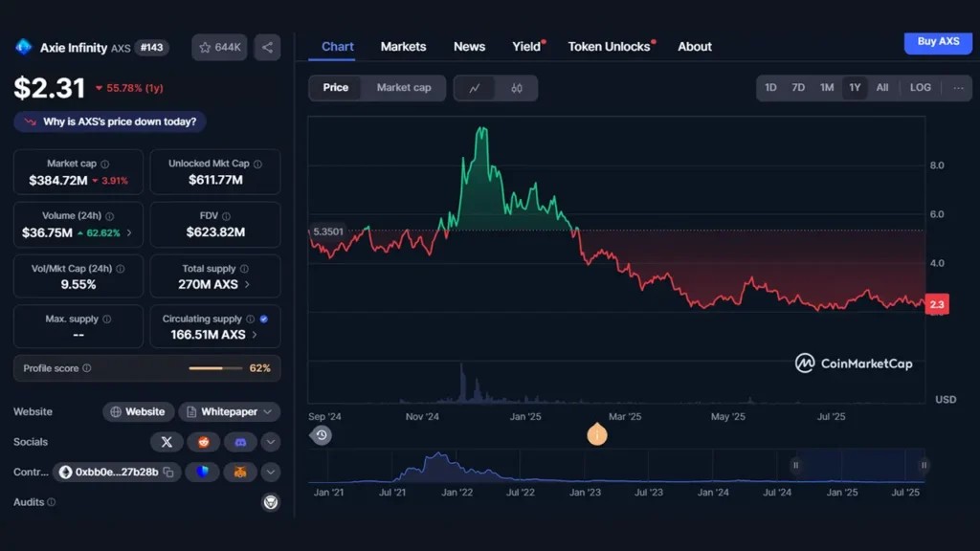Add AXS to watchlist via star icon
This screenshot has height=551, width=980.
[205, 48]
